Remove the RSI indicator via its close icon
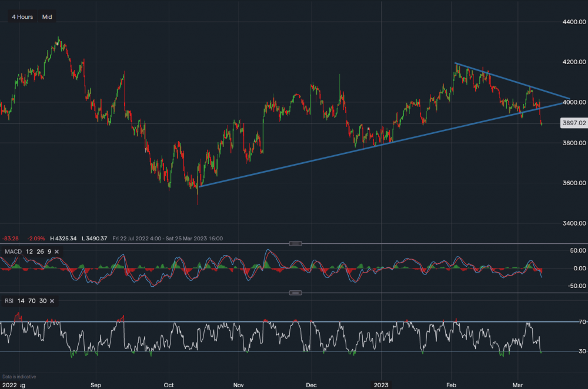The height and width of the screenshot is (389, 588). tap(51, 300)
